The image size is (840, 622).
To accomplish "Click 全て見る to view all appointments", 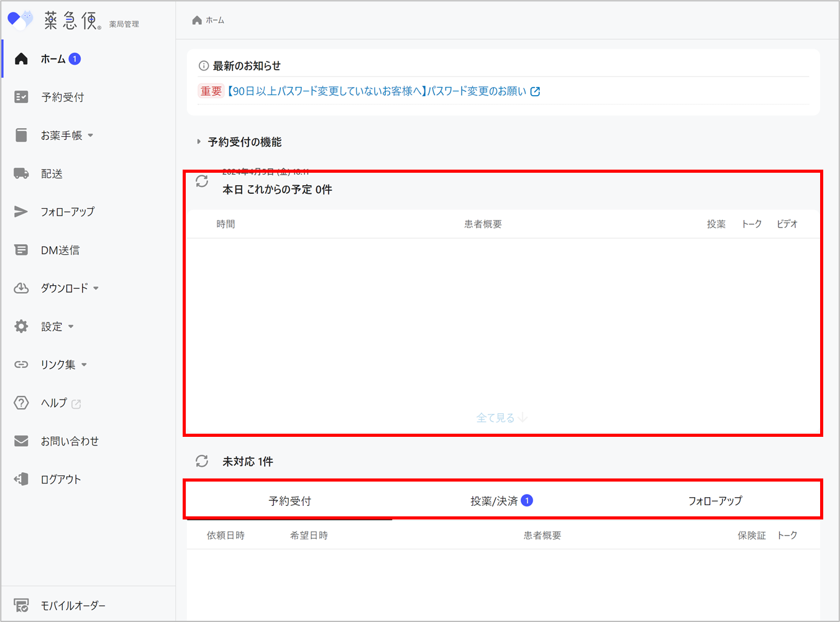I will click(501, 417).
